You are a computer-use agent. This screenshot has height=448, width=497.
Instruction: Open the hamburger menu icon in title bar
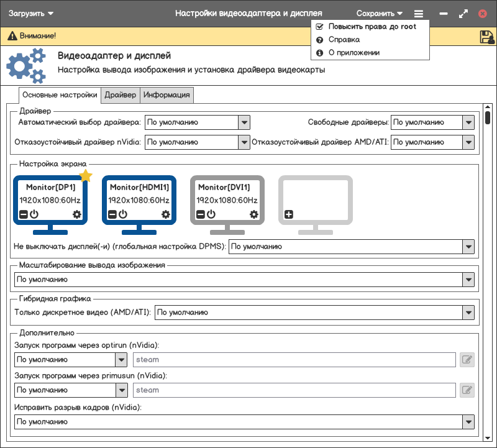(419, 13)
